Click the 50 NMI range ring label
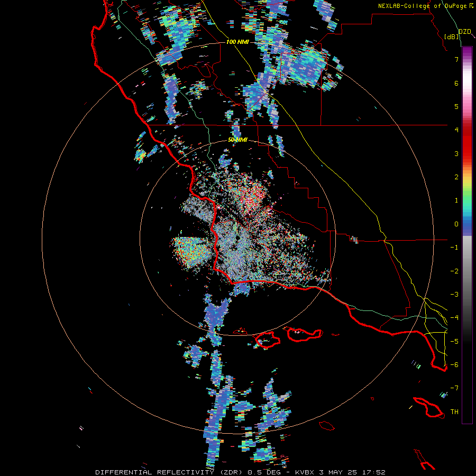Viewport: 476px width, 476px height. pyautogui.click(x=237, y=140)
